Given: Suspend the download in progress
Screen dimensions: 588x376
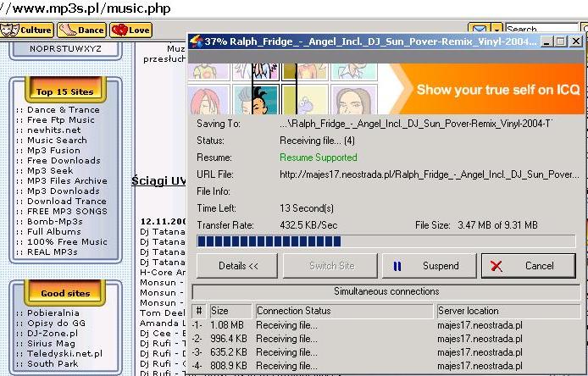Looking at the screenshot, I should (x=429, y=266).
